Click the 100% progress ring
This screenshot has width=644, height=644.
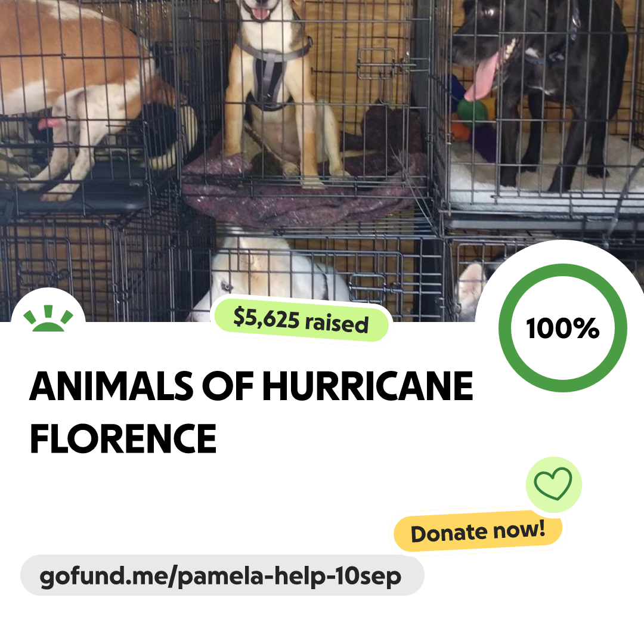point(563,328)
